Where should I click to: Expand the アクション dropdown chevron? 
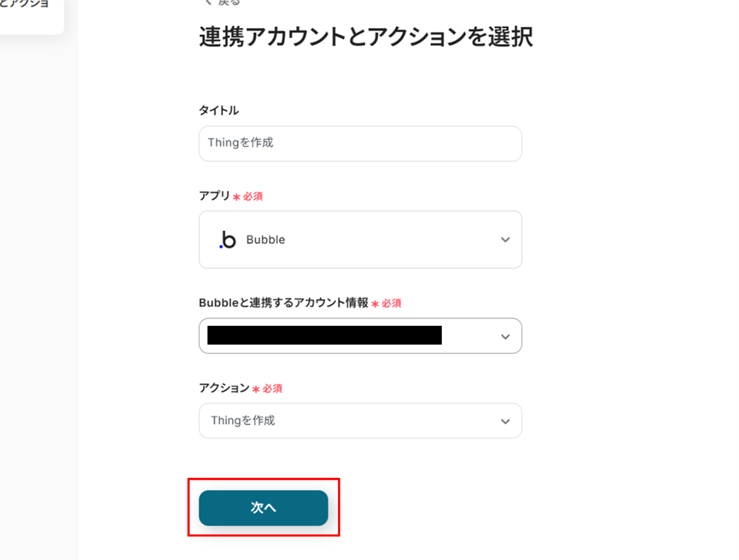click(x=505, y=421)
